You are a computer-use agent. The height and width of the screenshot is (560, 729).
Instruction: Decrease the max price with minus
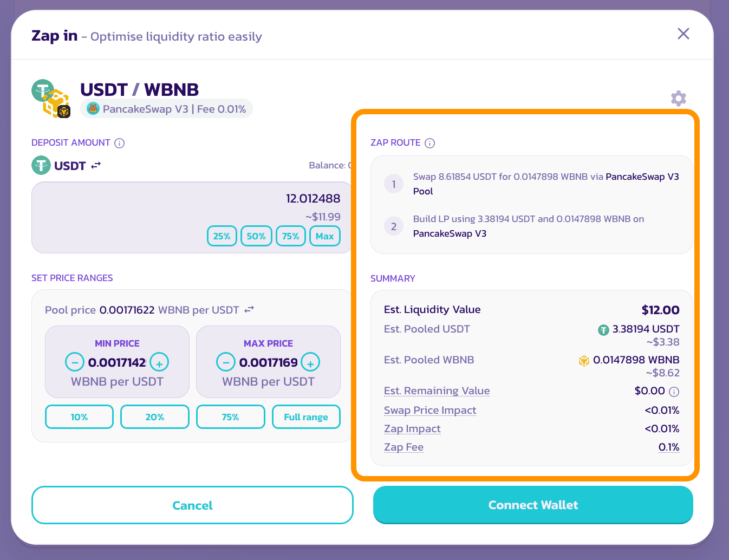[226, 362]
